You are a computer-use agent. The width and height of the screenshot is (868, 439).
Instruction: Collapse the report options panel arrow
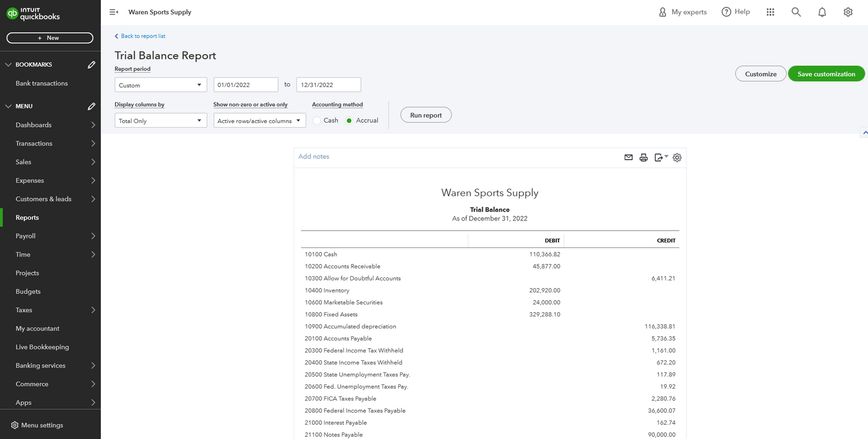864,132
